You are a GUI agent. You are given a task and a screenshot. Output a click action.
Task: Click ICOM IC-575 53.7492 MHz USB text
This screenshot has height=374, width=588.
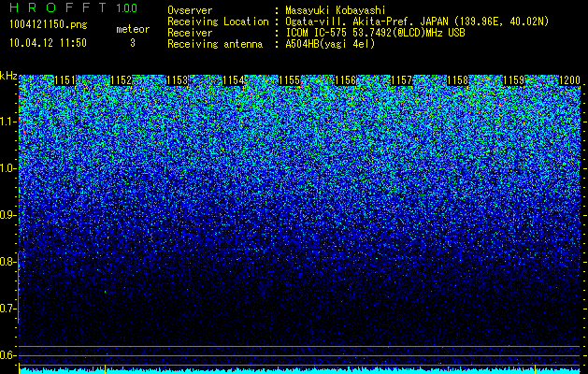375,33
